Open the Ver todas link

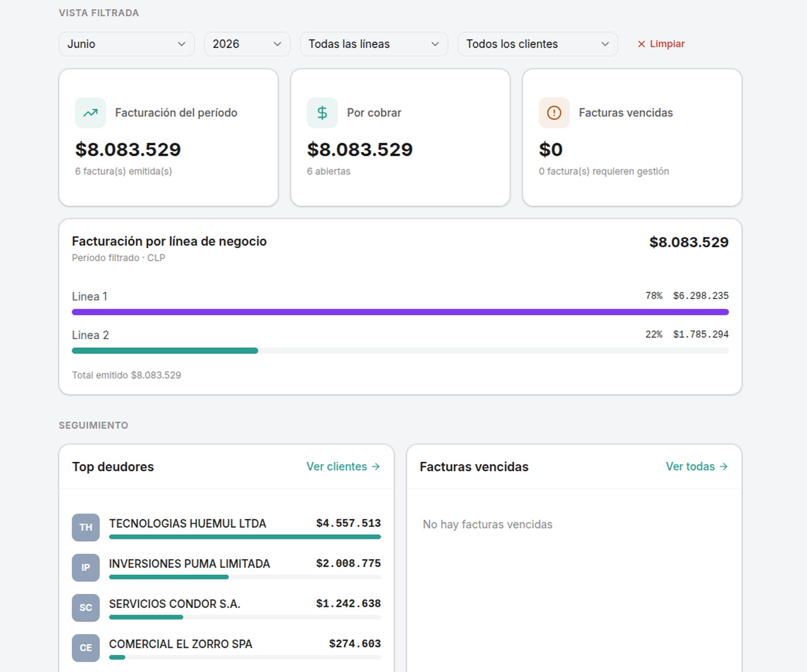(x=697, y=466)
